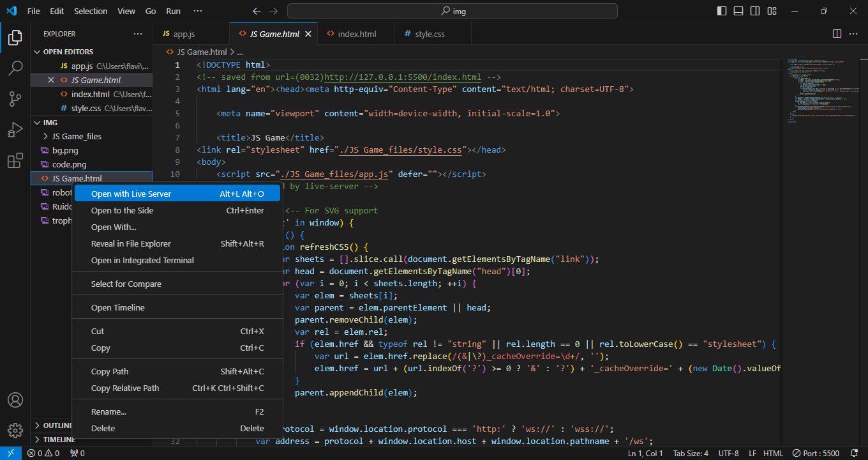
Task: Open the overflow menu ellipsis in menu bar
Action: point(198,11)
